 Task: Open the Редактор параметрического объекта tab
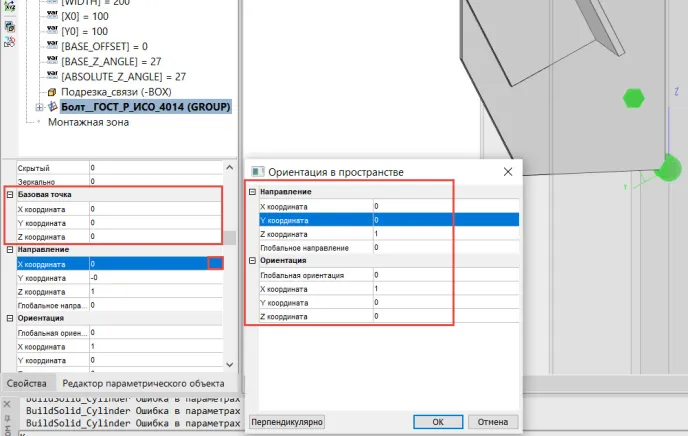click(x=146, y=383)
